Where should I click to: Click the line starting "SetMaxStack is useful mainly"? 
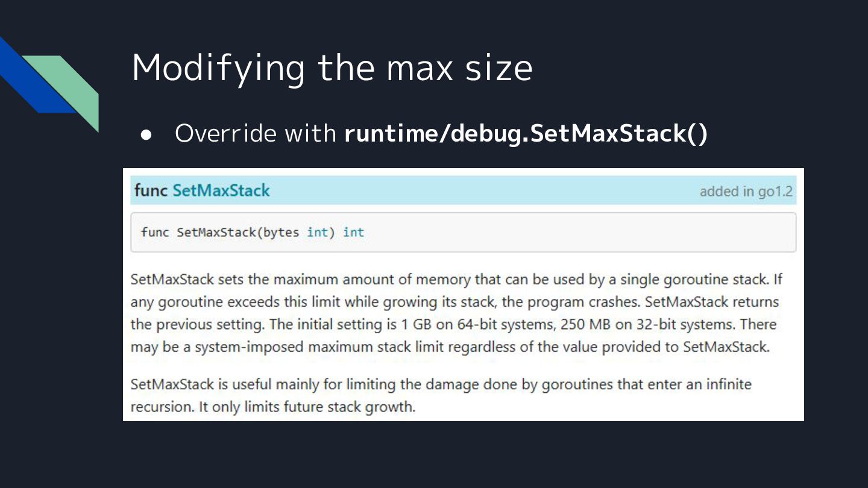pos(441,384)
